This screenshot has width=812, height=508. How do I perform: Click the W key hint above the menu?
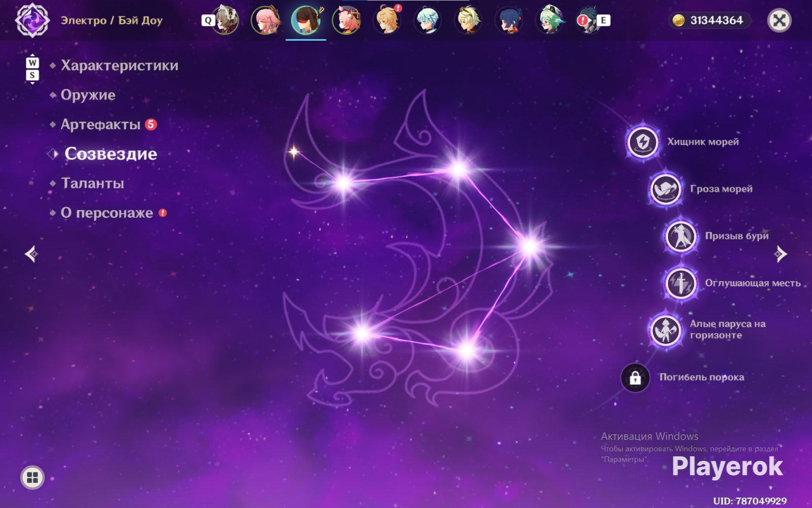[32, 62]
